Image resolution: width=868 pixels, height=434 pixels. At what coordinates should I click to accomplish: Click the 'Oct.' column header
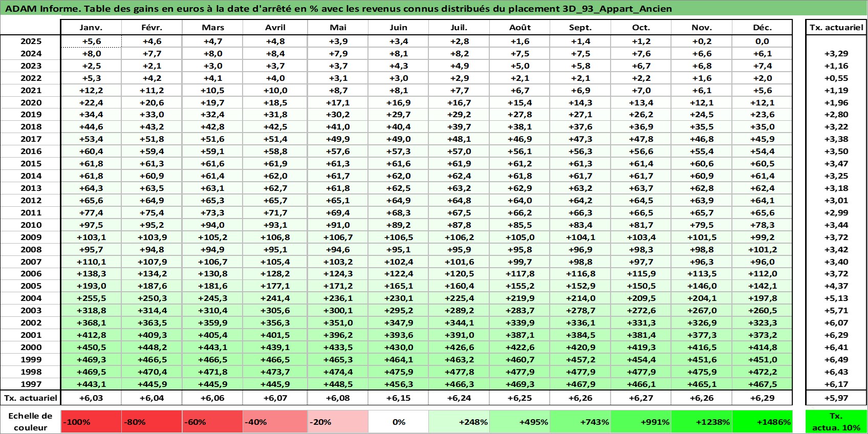coord(641,28)
